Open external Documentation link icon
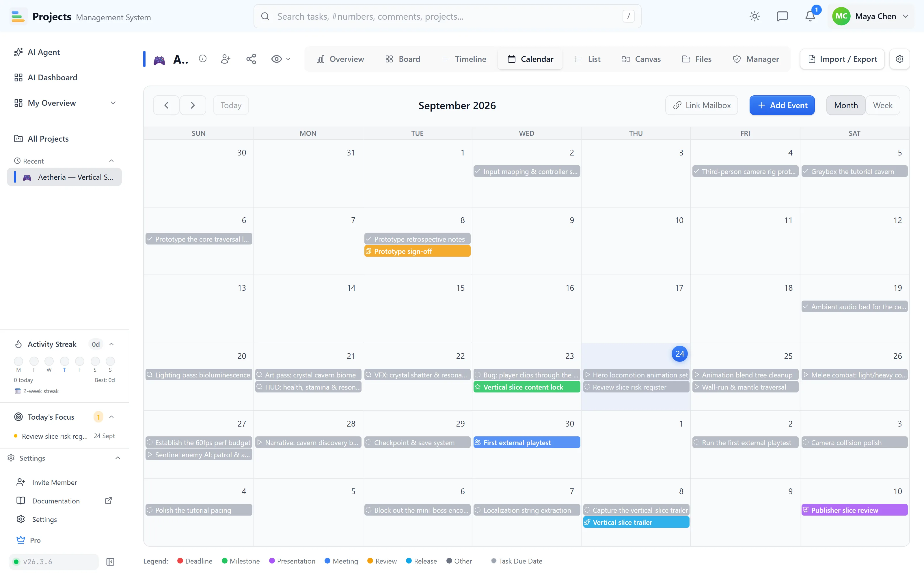 click(x=109, y=500)
